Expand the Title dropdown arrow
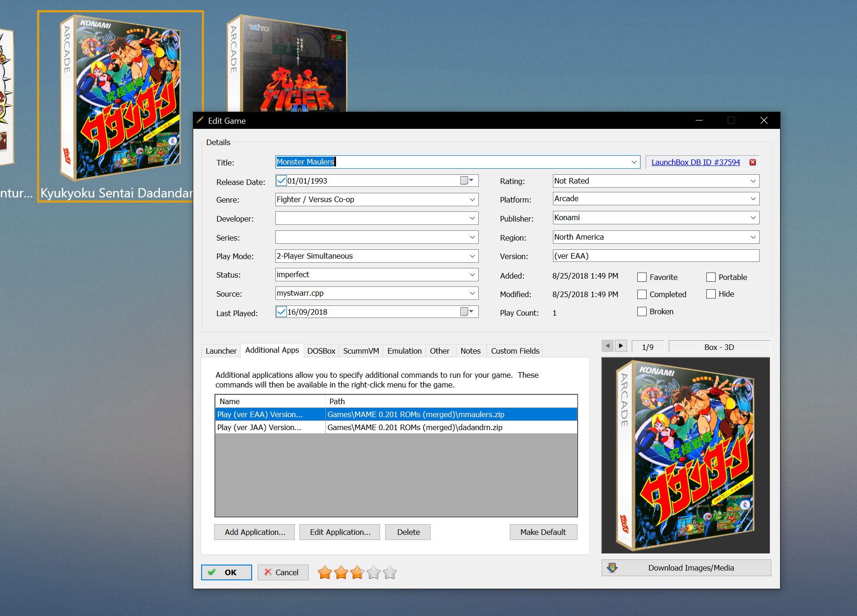Image resolution: width=857 pixels, height=616 pixels. click(x=634, y=162)
